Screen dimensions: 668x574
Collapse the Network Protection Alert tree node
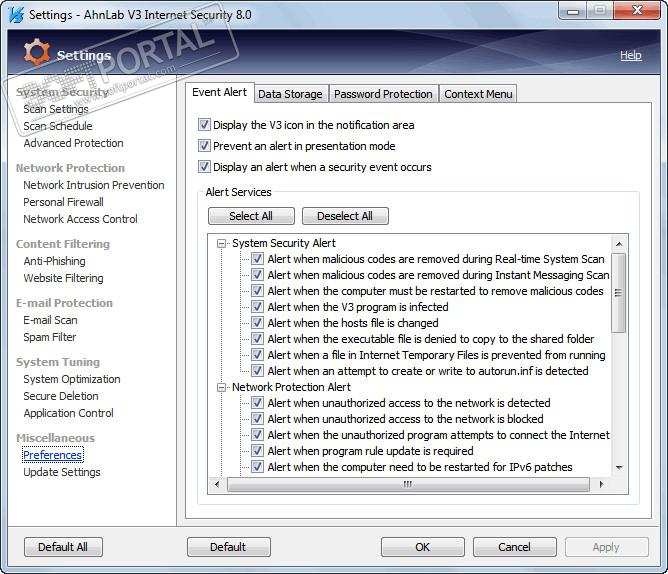222,387
